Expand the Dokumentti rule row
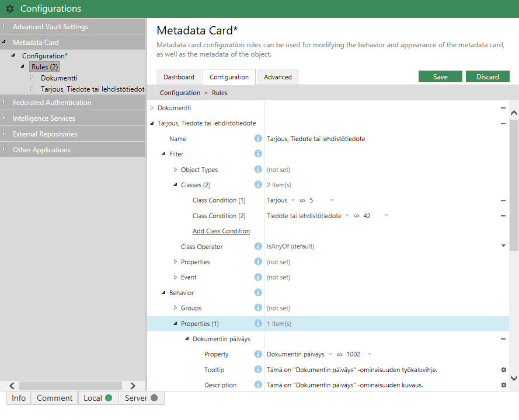Screen dimensions: 519x420 [153, 108]
